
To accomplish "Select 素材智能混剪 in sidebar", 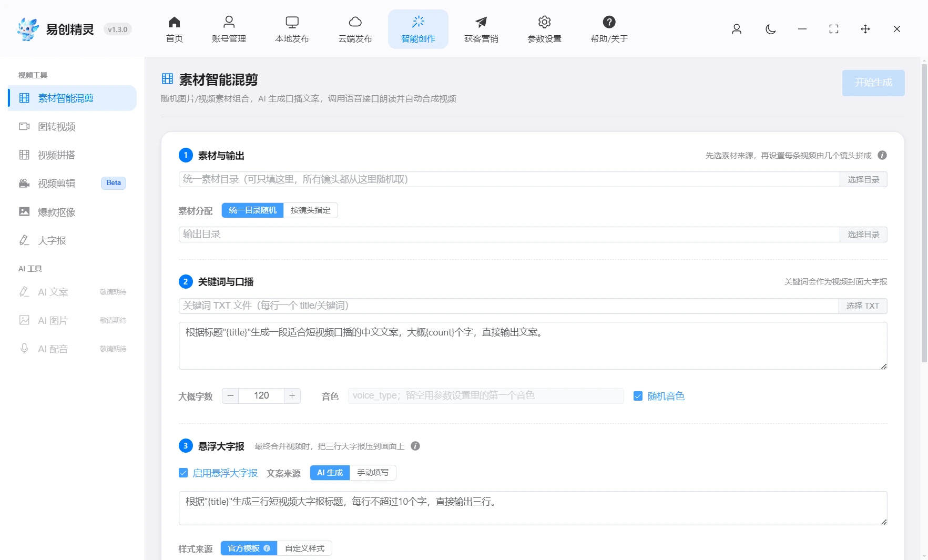I will (x=73, y=98).
